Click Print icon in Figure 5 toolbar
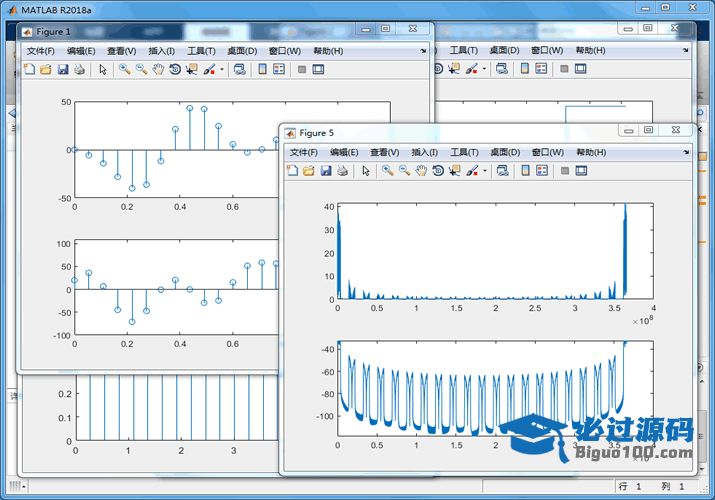 [342, 171]
